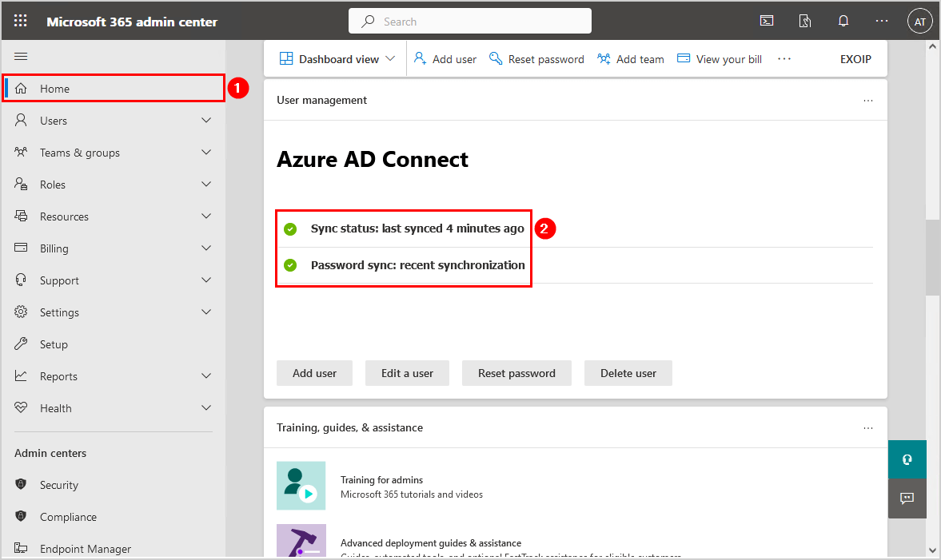Click the Training for admins thumbnail

tap(301, 486)
